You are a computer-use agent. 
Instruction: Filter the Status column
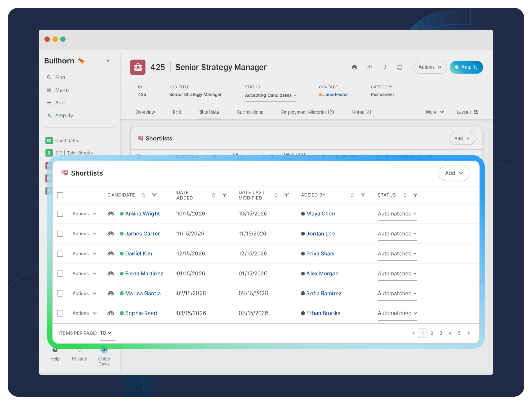415,195
